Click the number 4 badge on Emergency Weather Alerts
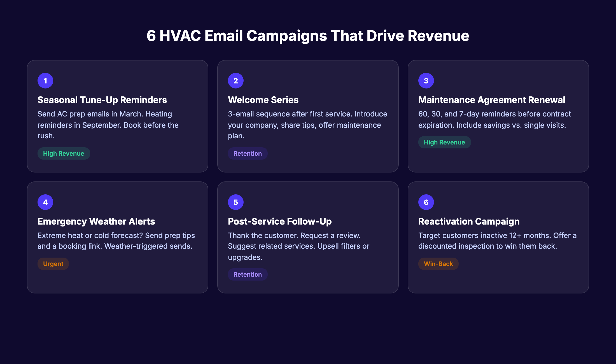 [45, 202]
